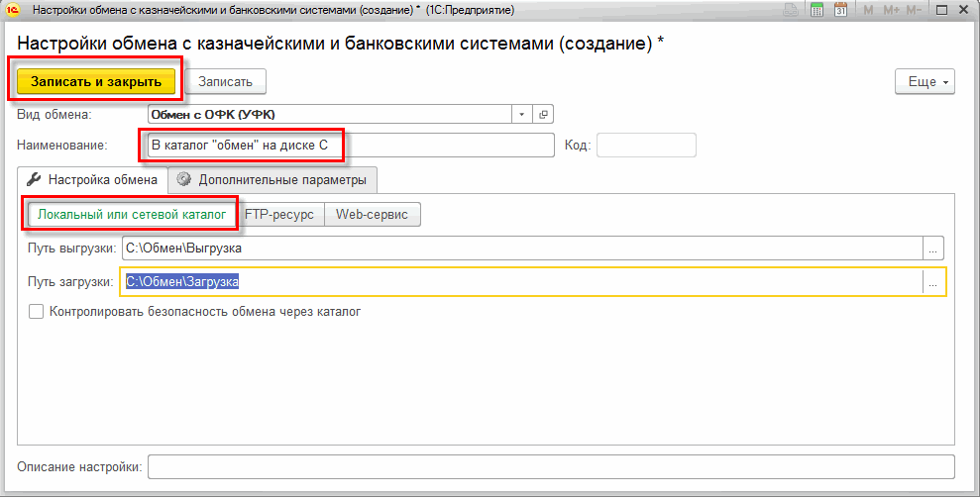Browse for Путь выгрузки folder via ellipsis
The width and height of the screenshot is (980, 498).
point(933,249)
